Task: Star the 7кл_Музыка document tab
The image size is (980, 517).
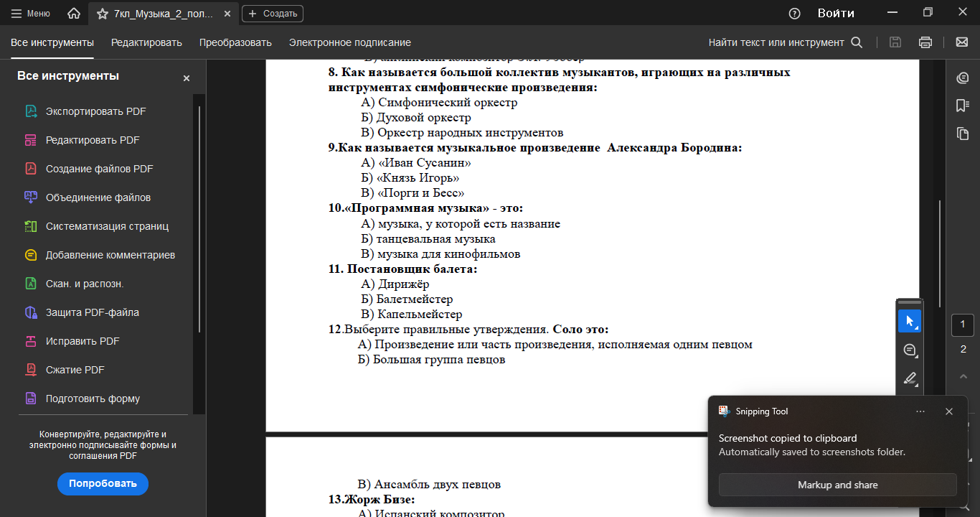Action: 102,14
